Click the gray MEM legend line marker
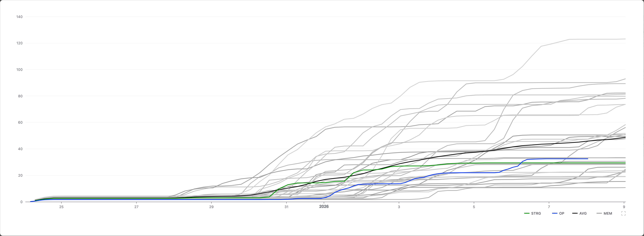The image size is (644, 236). tap(599, 214)
